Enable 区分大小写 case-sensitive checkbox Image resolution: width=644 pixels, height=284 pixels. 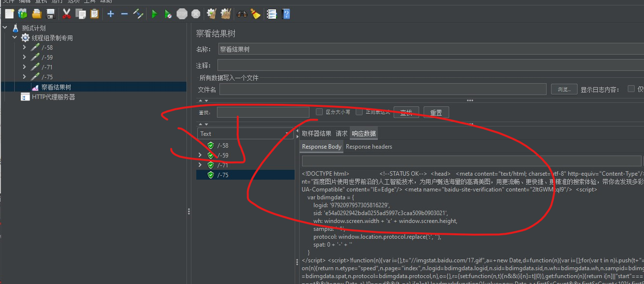pyautogui.click(x=319, y=112)
